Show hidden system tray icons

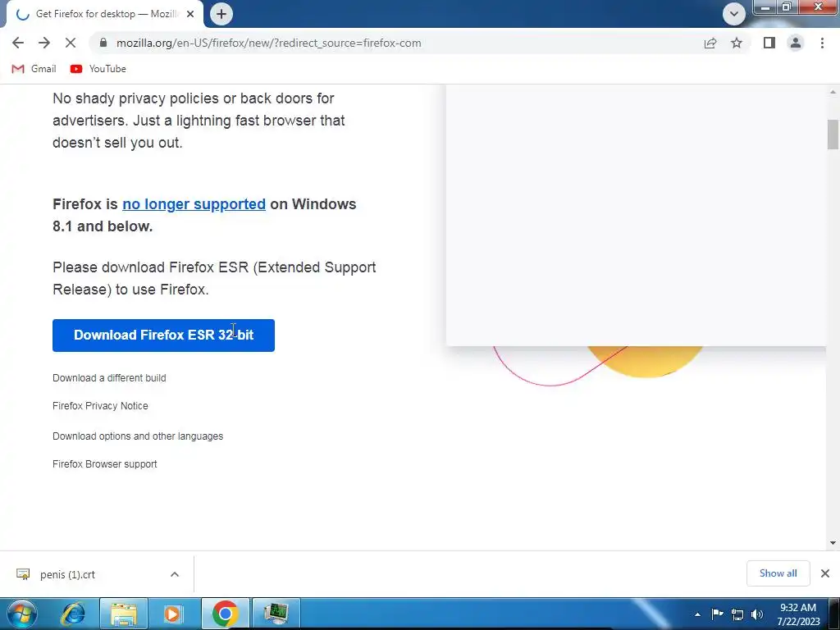pos(697,614)
